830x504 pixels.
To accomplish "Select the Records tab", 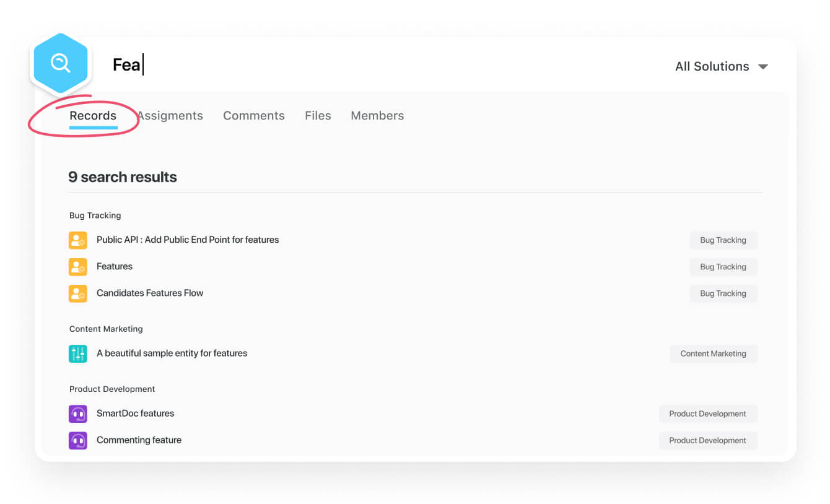I will point(93,116).
